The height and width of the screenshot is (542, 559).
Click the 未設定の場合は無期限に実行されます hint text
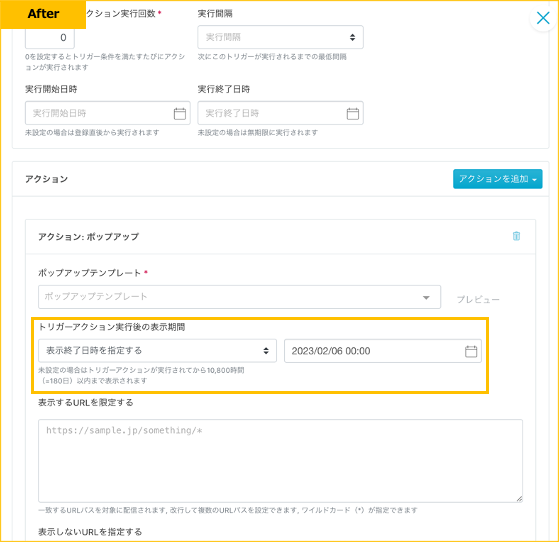(x=257, y=133)
